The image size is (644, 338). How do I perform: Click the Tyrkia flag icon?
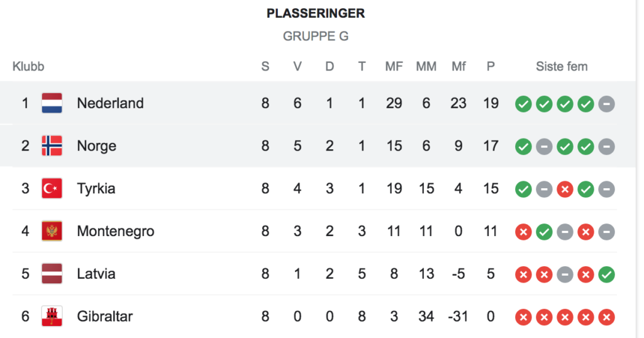tap(52, 188)
